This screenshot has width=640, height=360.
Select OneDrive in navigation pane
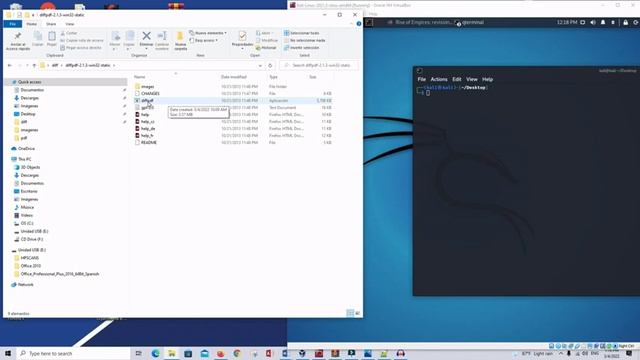tap(26, 149)
